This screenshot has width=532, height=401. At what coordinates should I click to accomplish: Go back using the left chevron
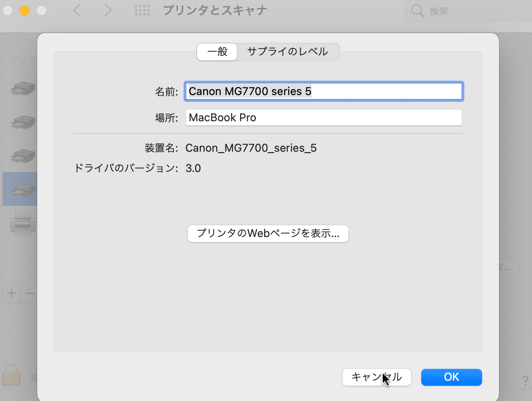pos(77,11)
